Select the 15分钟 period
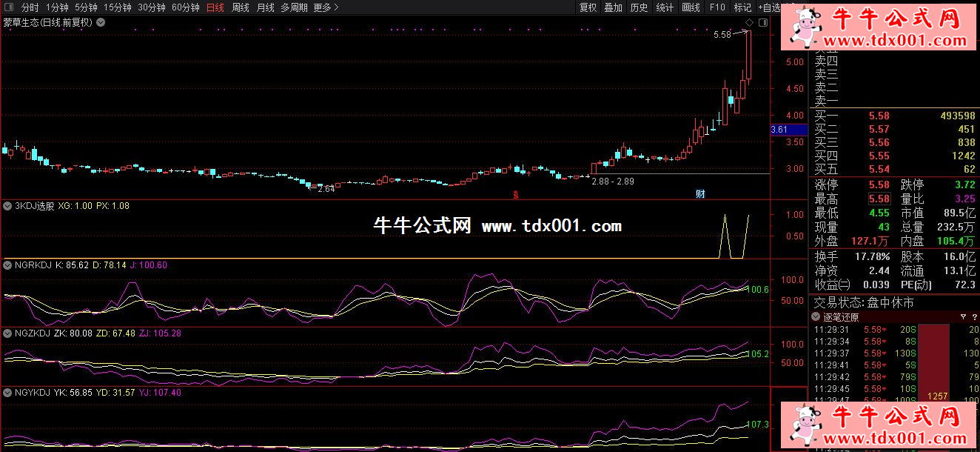 (x=117, y=7)
